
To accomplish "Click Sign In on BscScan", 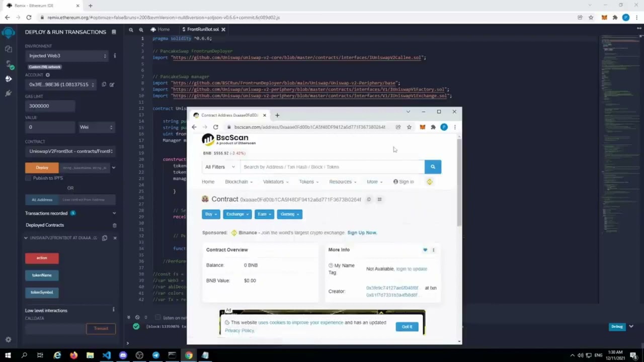I will (x=404, y=182).
